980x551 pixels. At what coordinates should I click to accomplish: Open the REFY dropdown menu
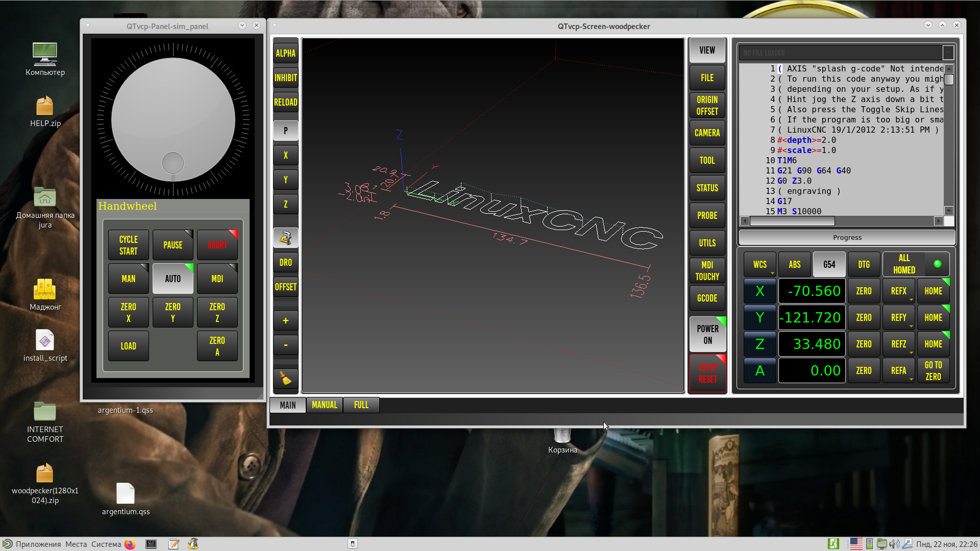coord(898,317)
